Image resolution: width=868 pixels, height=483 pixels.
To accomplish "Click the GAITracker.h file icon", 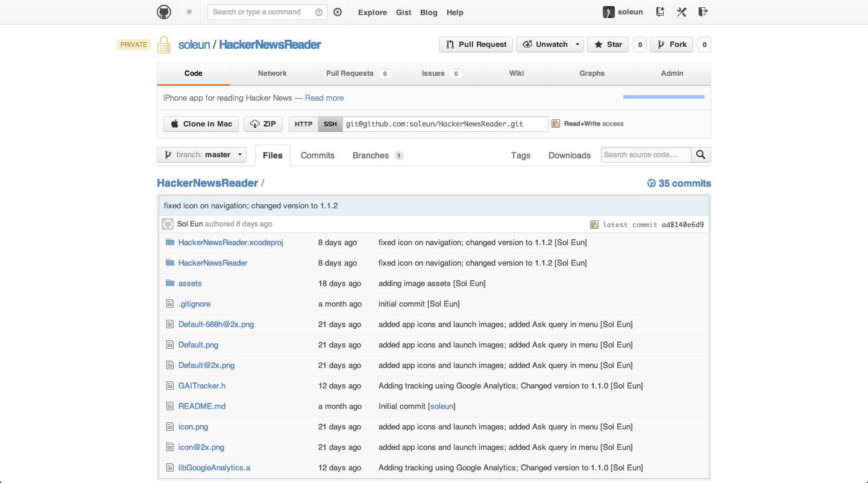I will 170,385.
